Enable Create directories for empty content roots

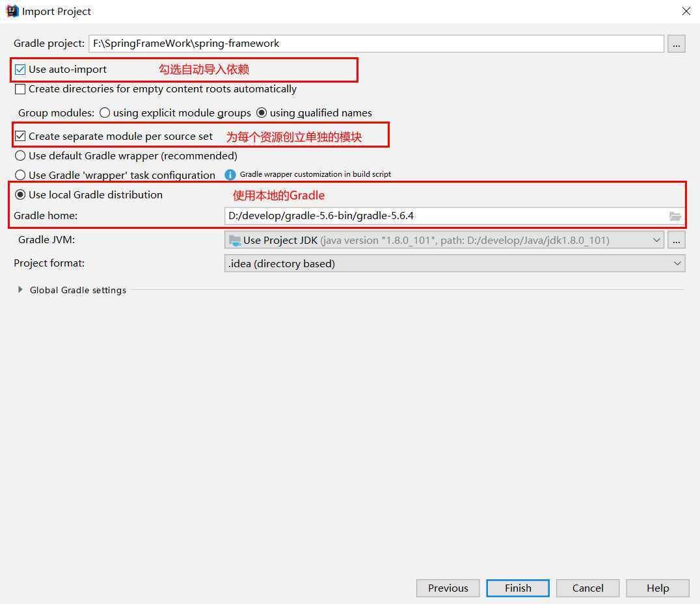(20, 89)
